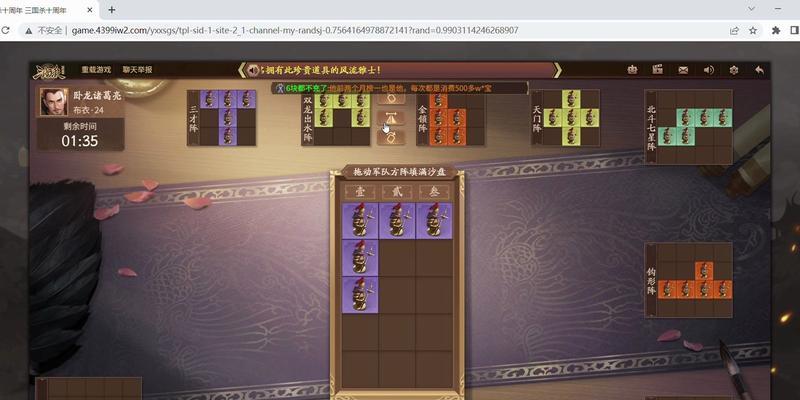
Task: Click the 卧龙诸葛亮 player name
Action: pos(96,95)
